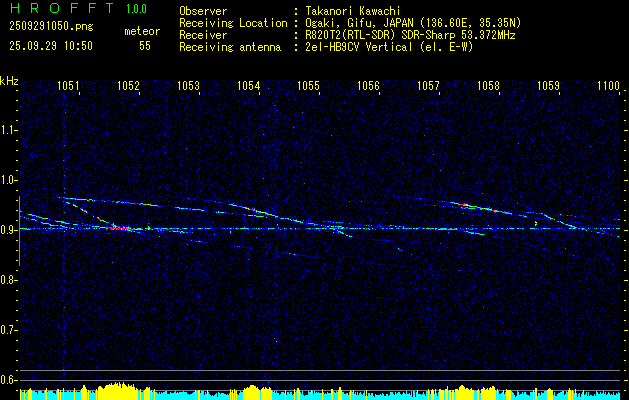Click the 1056 time marker
Image resolution: width=629 pixels, height=400 pixels.
click(x=369, y=86)
